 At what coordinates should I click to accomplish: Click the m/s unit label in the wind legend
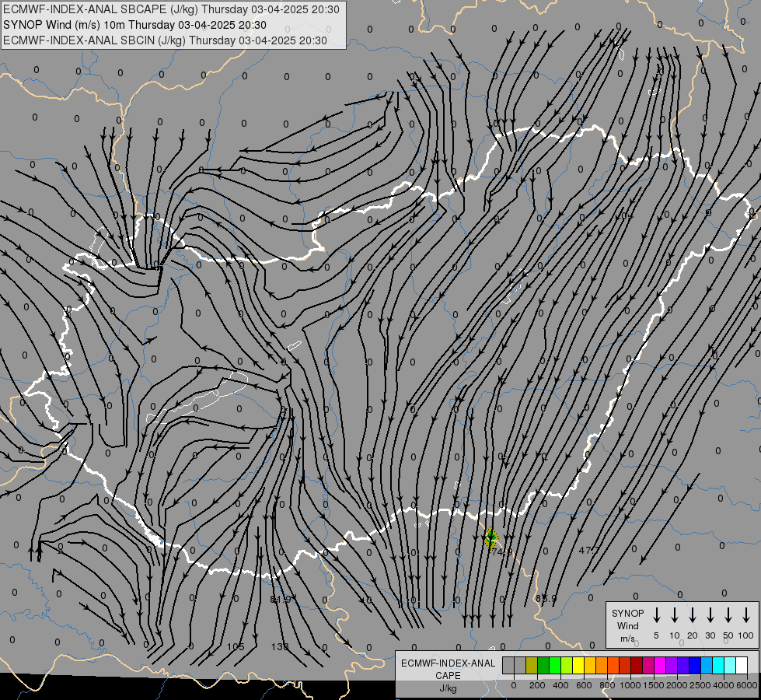pyautogui.click(x=627, y=639)
